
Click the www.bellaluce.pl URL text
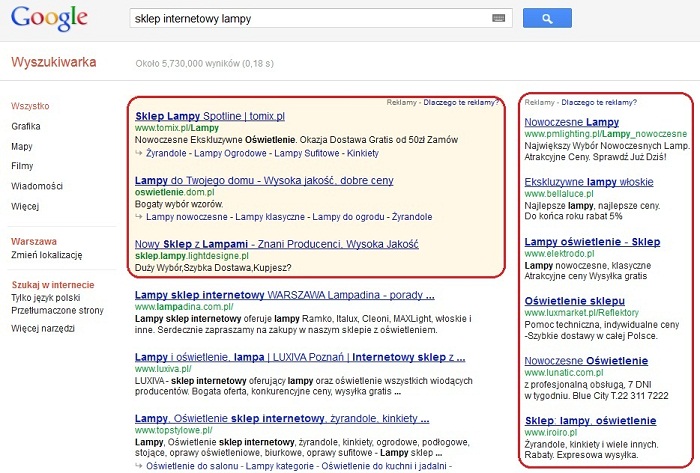click(559, 194)
